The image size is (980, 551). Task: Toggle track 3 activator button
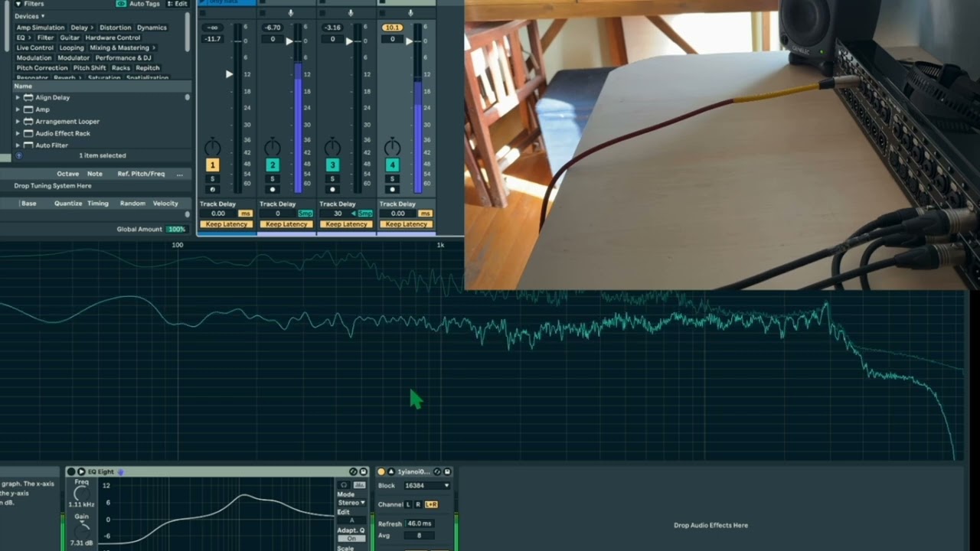coord(332,165)
